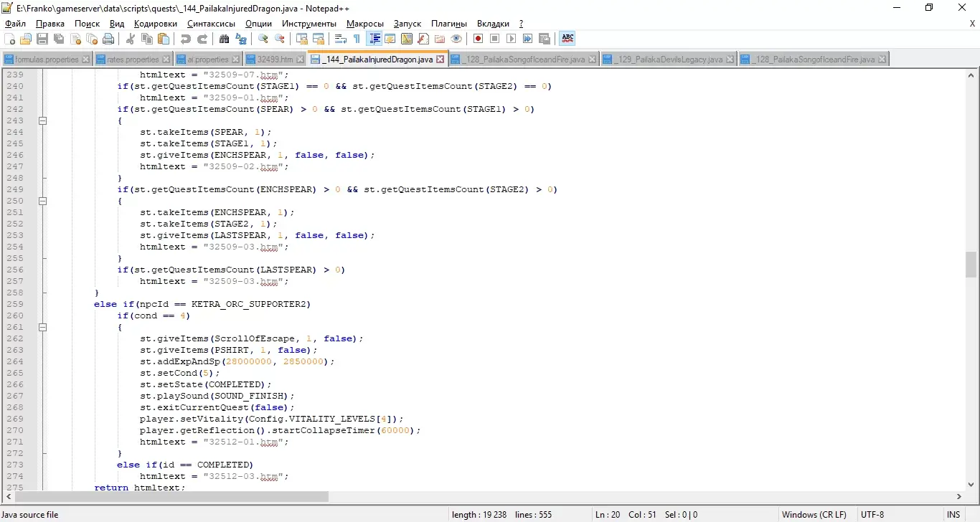Click the Zoom In magnifier icon

[263, 39]
